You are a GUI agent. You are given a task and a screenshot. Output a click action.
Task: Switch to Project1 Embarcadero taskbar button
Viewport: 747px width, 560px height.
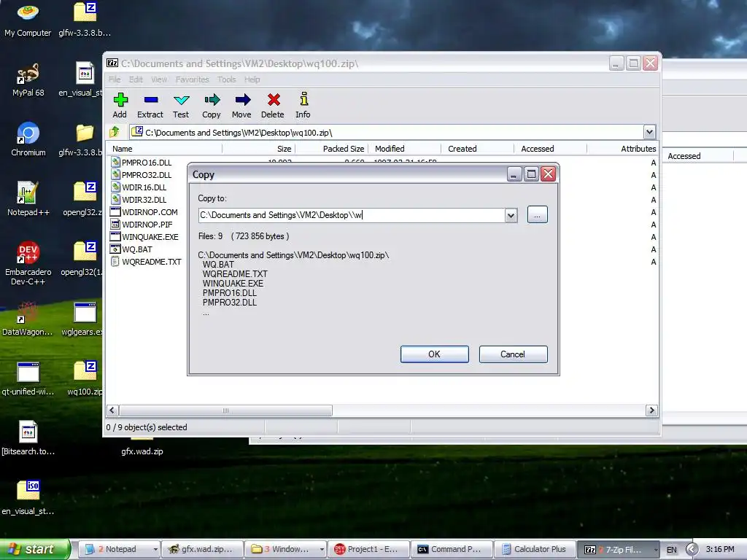[368, 549]
